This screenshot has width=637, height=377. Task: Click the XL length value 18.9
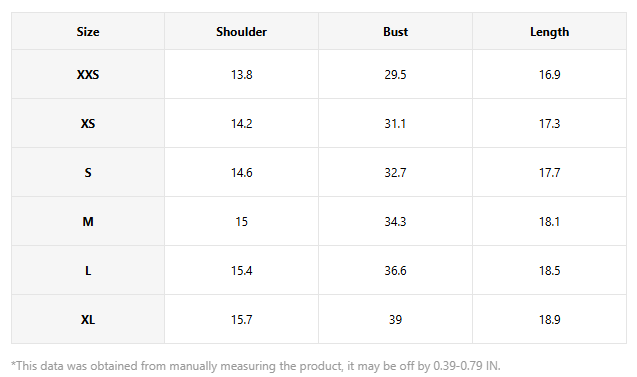point(549,320)
